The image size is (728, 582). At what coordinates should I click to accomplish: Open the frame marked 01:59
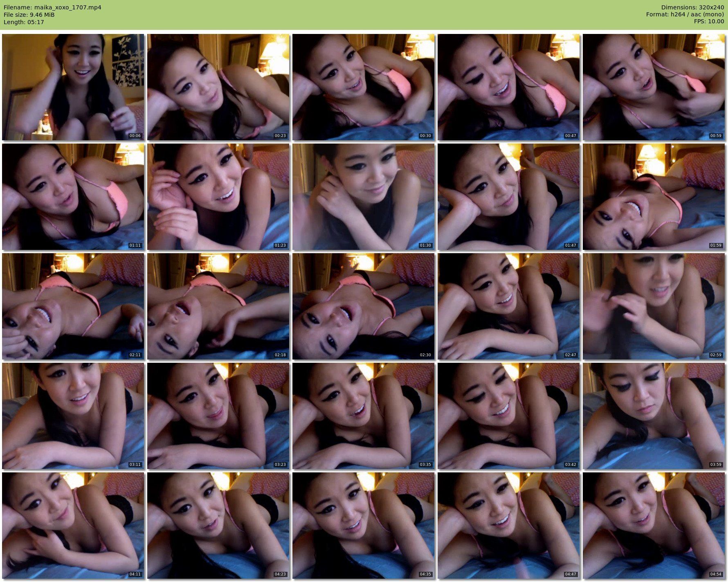[x=654, y=197]
